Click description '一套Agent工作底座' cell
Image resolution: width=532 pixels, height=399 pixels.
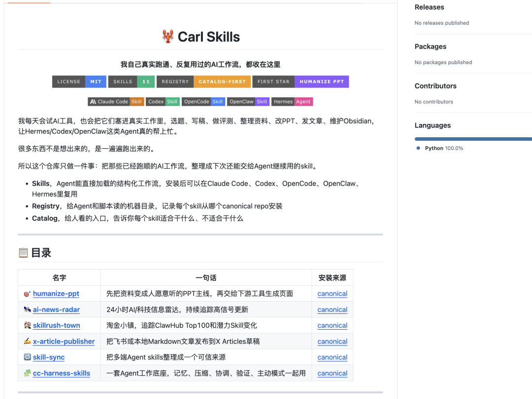(x=206, y=373)
